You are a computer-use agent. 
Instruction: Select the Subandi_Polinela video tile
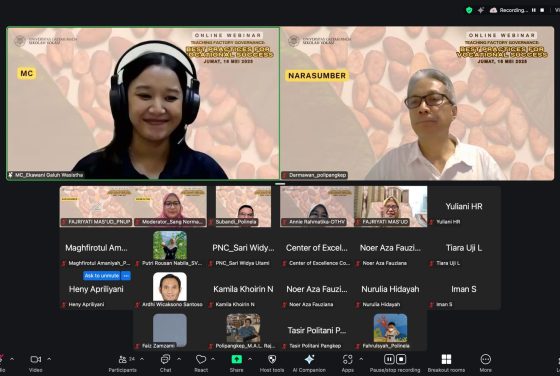(x=244, y=206)
